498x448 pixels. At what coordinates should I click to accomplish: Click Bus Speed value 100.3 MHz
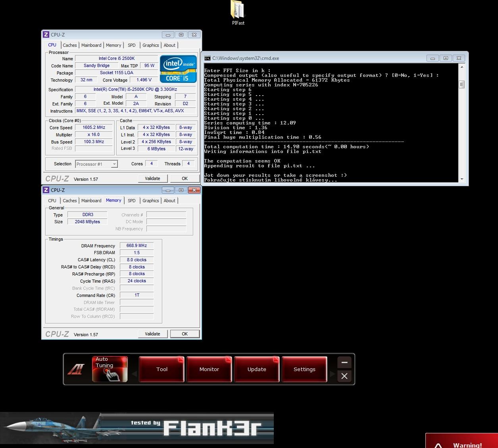pos(94,142)
